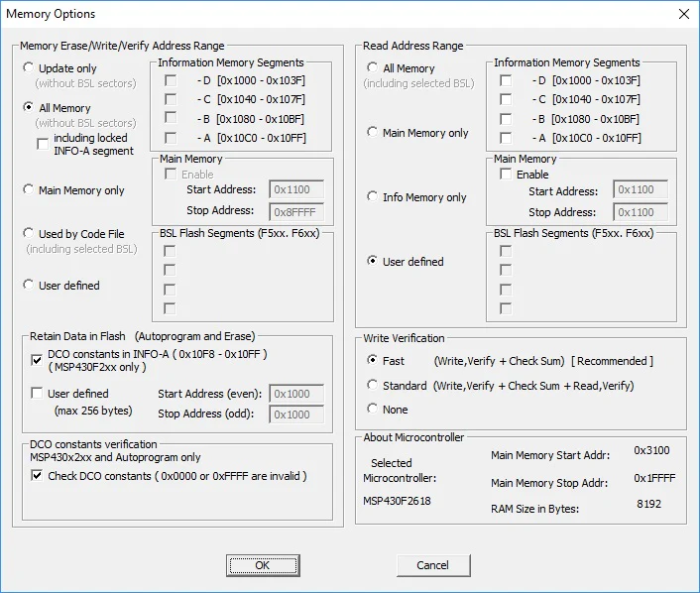
Task: Select Update only erase/write option
Action: click(x=29, y=68)
